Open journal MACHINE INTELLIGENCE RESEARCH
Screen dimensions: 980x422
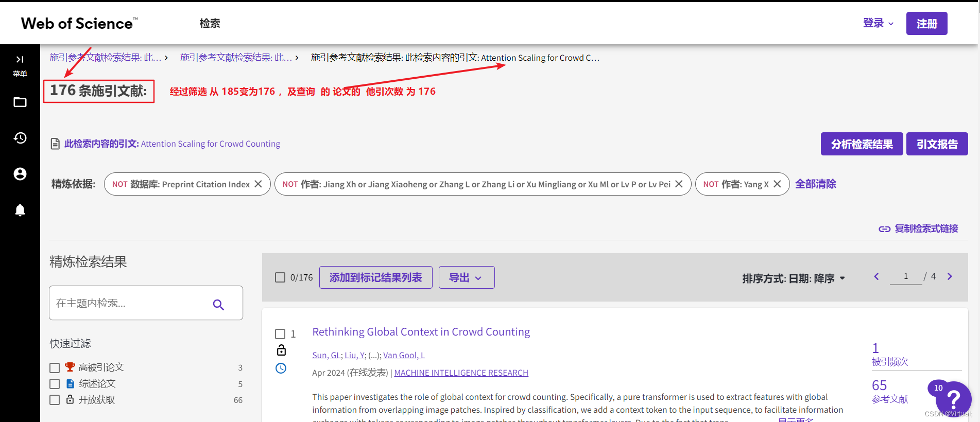tap(461, 373)
